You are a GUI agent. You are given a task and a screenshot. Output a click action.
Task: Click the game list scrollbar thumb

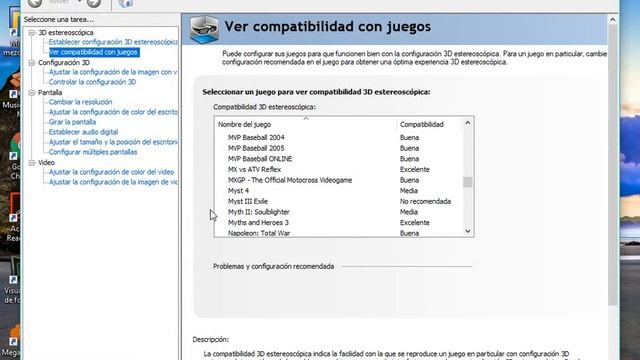point(468,182)
